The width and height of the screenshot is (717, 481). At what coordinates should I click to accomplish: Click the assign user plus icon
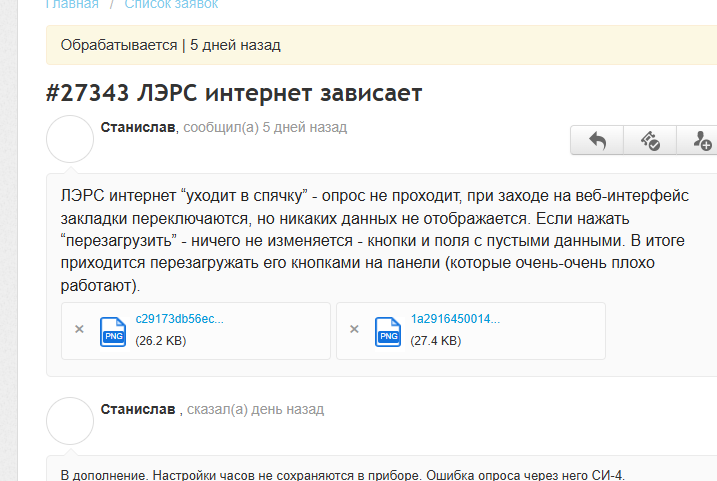tap(701, 141)
